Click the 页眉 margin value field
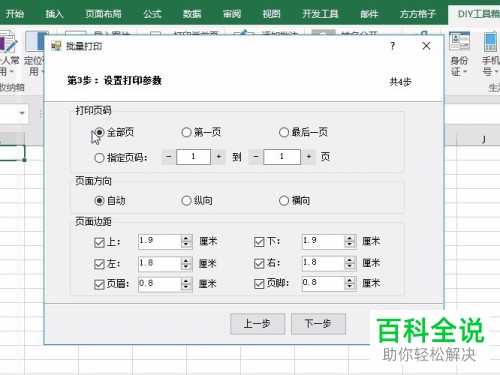Screen dimensions: 500x375 point(160,284)
